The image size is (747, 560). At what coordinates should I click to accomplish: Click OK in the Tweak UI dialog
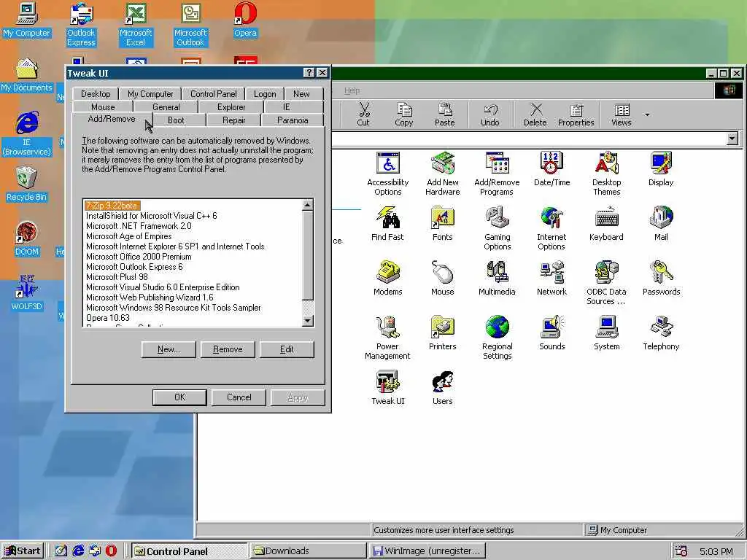(179, 397)
